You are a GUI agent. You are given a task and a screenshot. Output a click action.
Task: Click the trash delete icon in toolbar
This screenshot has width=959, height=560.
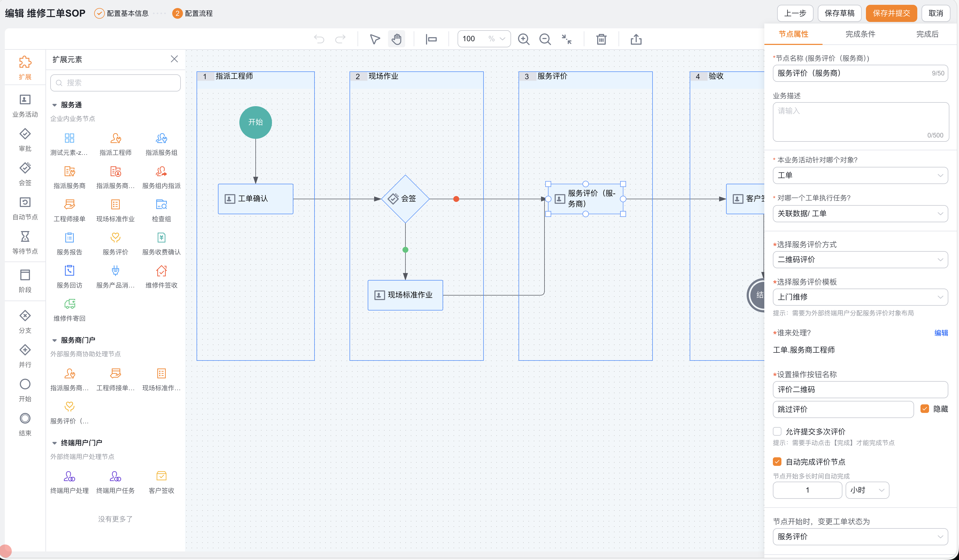[601, 39]
